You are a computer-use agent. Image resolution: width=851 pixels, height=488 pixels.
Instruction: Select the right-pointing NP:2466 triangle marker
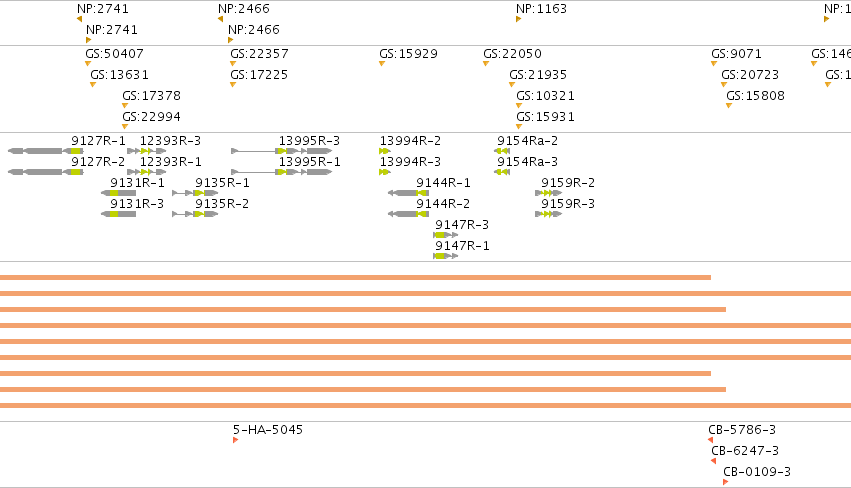click(x=231, y=40)
